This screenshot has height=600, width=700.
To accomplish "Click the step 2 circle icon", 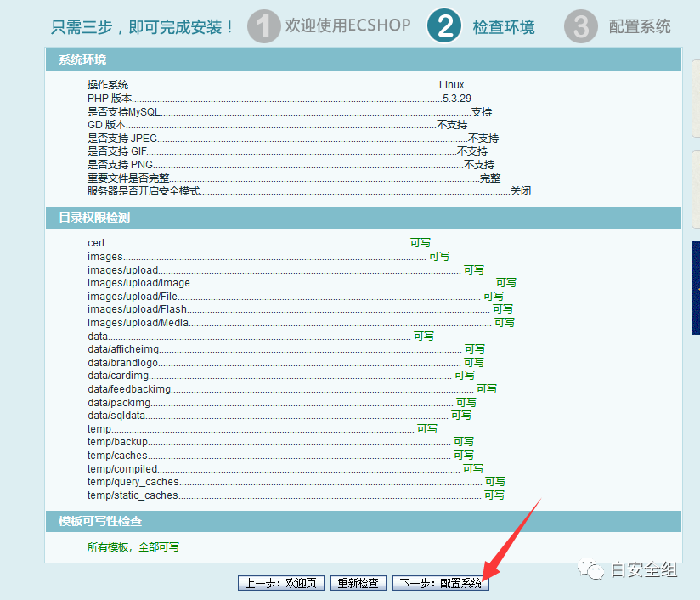I will pos(444,25).
